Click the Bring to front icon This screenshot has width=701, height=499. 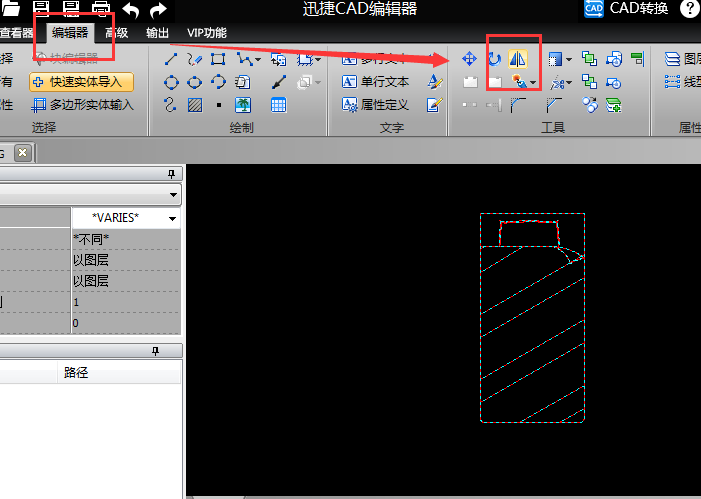tap(590, 59)
